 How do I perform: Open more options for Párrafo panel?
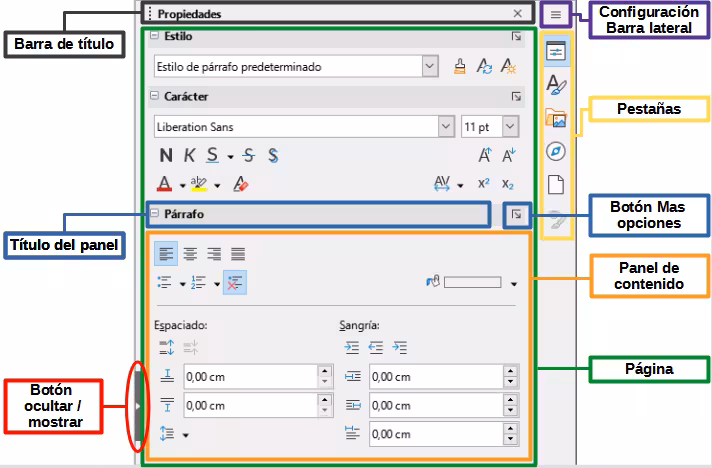516,214
